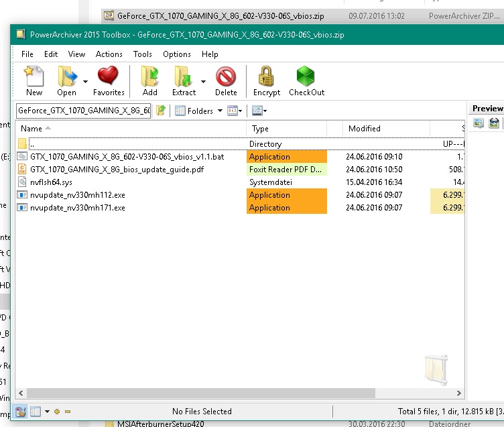Viewport: 504px width, 427px height.
Task: Click the Systemdatei type cell
Action: [x=271, y=182]
